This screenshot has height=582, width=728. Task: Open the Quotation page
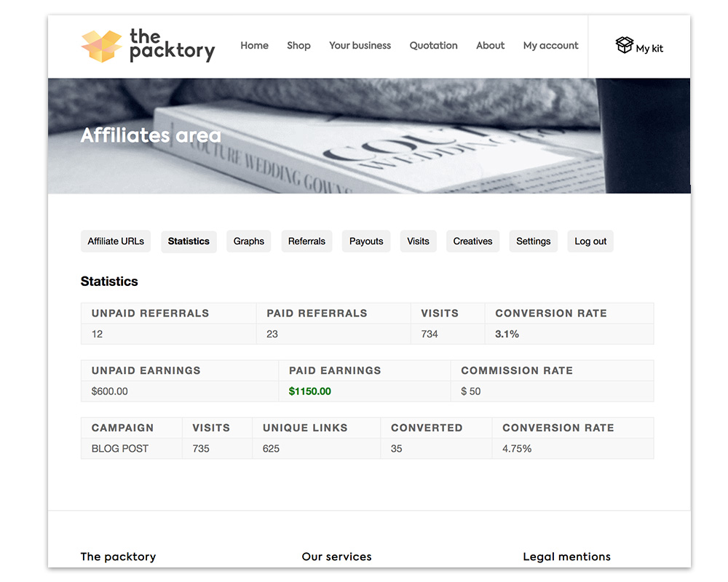433,46
